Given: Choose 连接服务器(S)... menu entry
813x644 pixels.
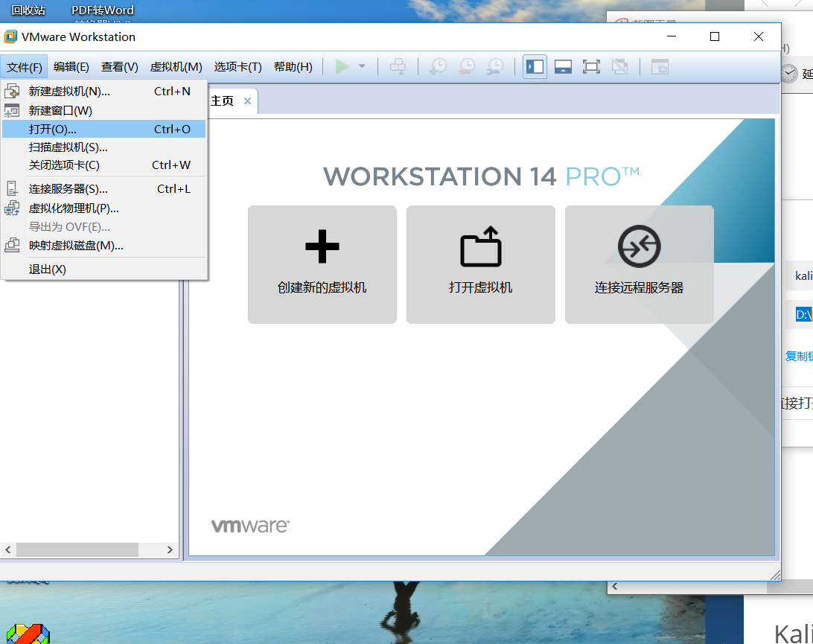Looking at the screenshot, I should pos(103,189).
